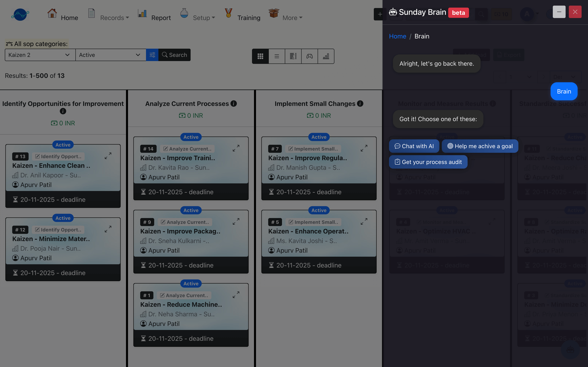Open the Training section
The width and height of the screenshot is (588, 367).
[x=249, y=18]
